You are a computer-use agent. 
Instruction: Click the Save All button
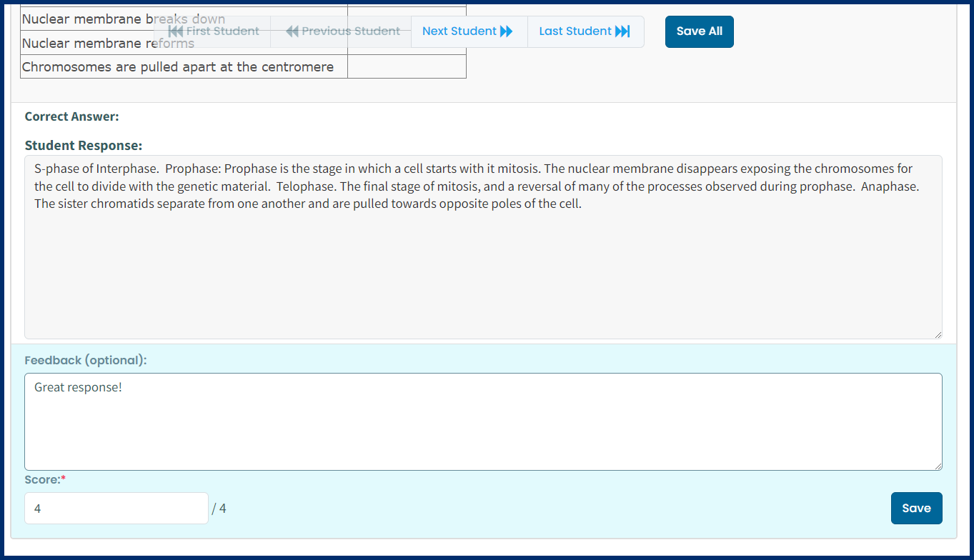[x=699, y=31]
